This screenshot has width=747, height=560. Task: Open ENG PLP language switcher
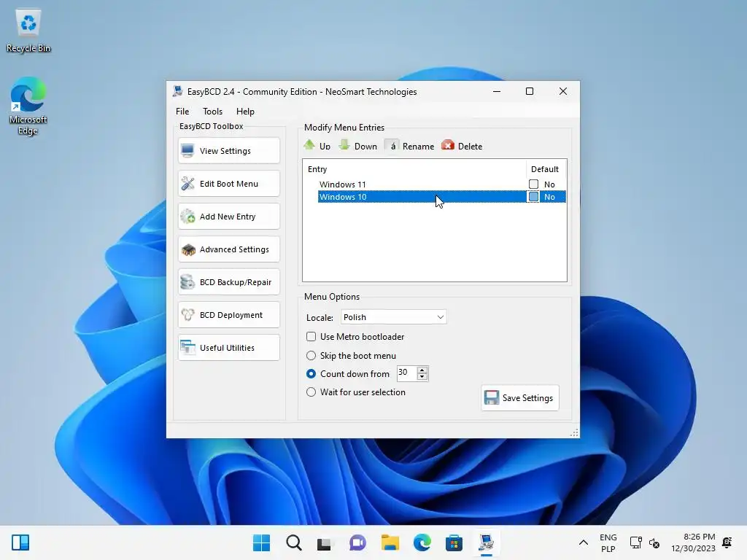pyautogui.click(x=608, y=542)
